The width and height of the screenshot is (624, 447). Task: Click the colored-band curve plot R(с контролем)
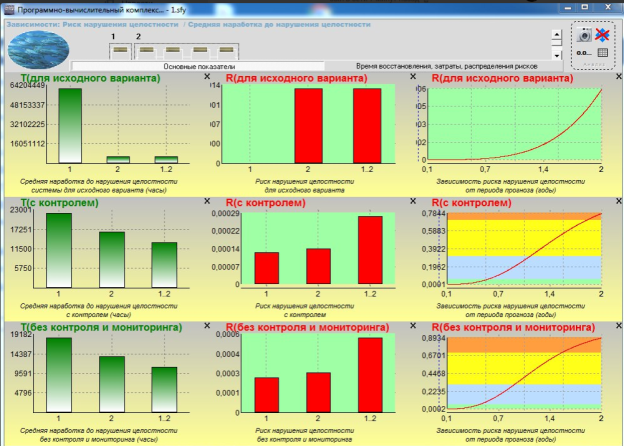[x=525, y=249]
